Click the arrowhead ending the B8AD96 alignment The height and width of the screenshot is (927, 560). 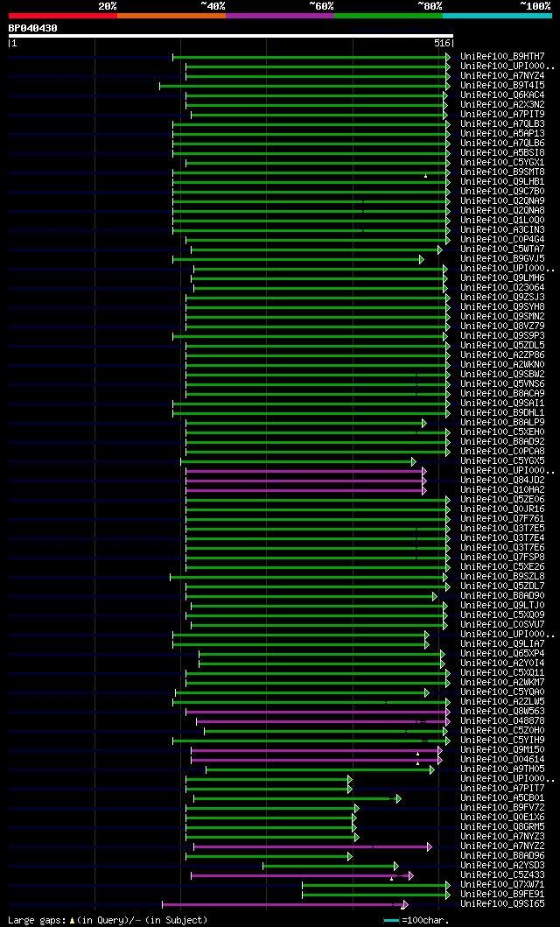click(x=350, y=857)
